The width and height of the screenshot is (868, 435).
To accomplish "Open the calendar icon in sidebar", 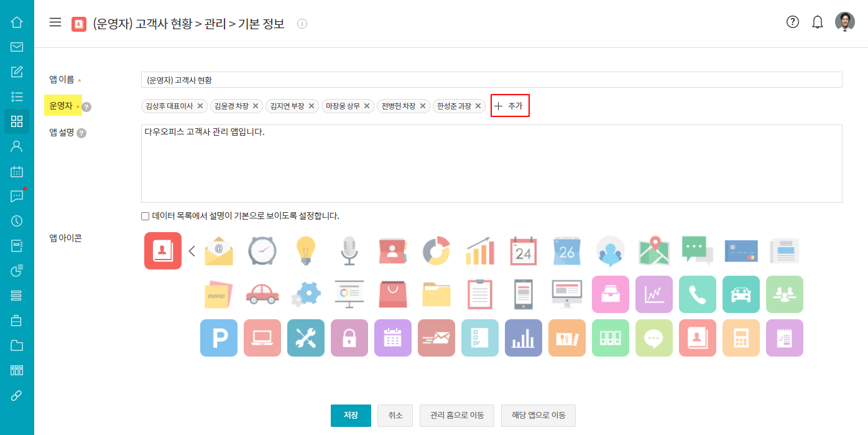I will point(17,171).
